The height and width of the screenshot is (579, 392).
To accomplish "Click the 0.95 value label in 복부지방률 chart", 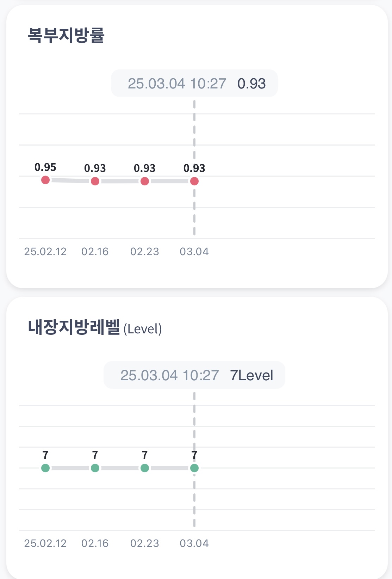I will click(x=45, y=167).
